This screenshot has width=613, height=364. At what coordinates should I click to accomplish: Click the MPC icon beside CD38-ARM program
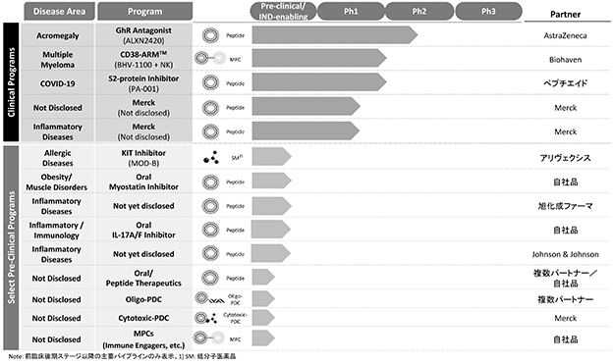[210, 59]
